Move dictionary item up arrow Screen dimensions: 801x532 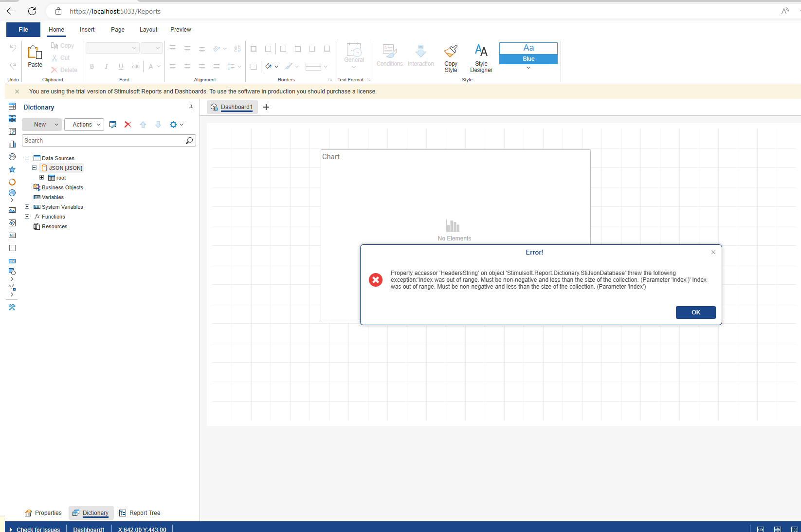(143, 125)
